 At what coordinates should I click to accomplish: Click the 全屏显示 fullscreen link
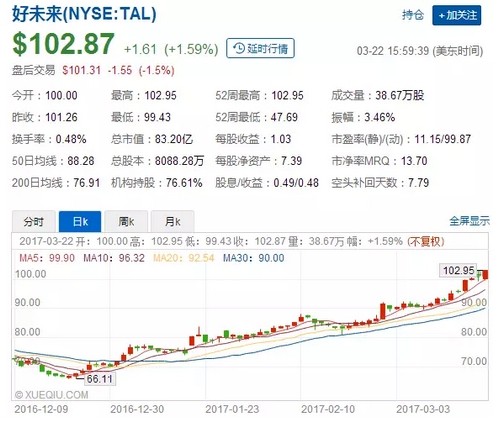coord(469,221)
